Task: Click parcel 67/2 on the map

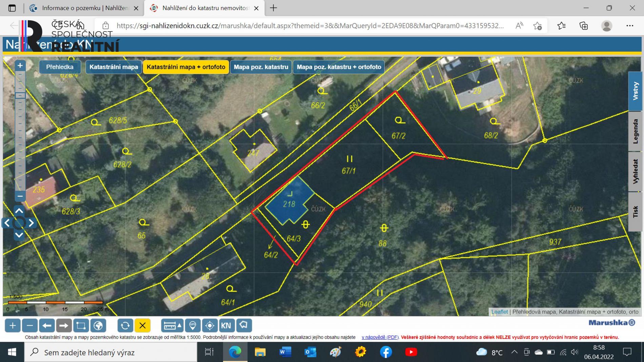Action: (x=398, y=136)
